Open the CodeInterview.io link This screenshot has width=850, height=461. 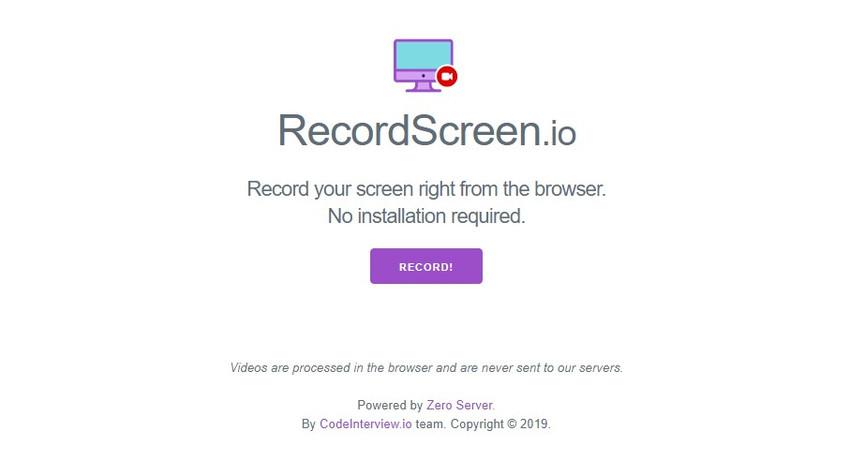click(x=366, y=424)
